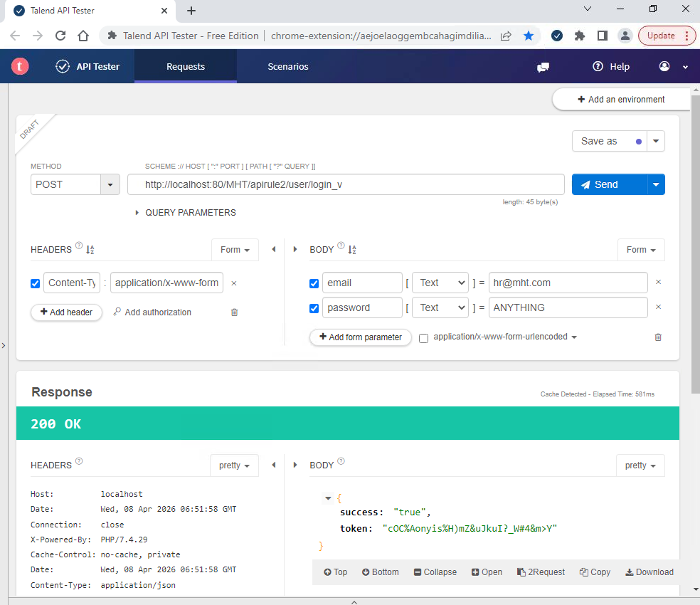Go to browser home page
Screen dimensions: 700x605
pos(83,36)
